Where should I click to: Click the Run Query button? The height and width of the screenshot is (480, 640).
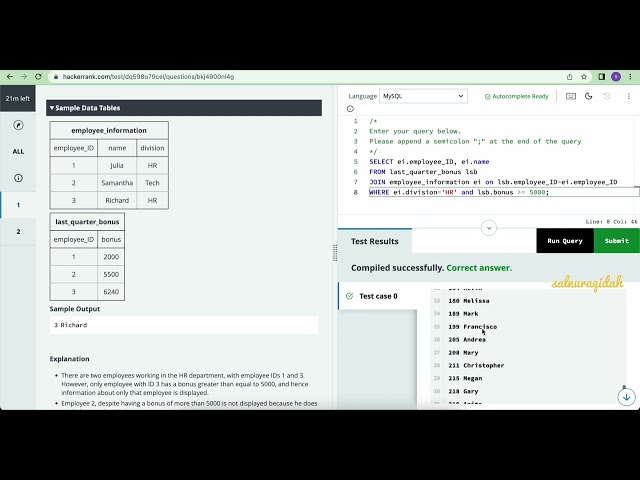tap(565, 241)
